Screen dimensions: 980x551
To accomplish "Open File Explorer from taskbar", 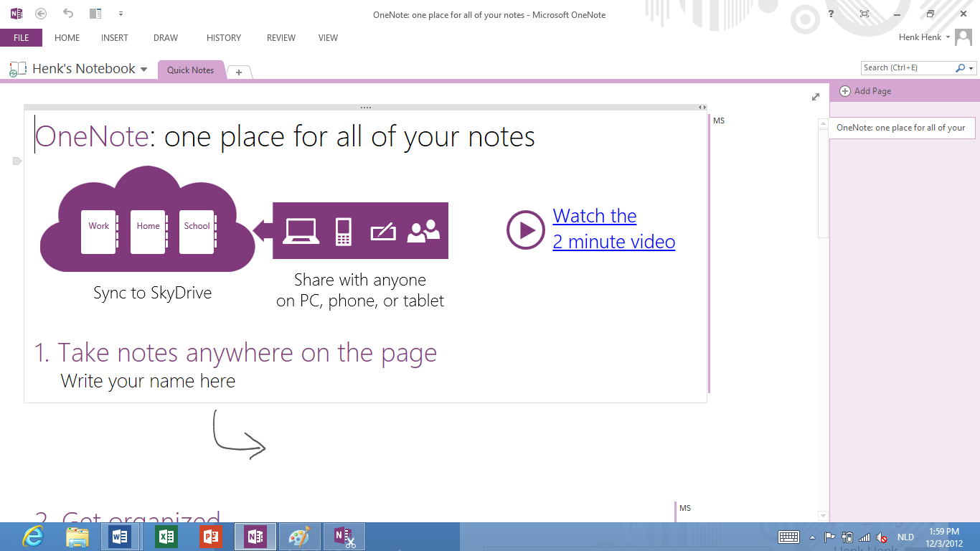I will [77, 537].
